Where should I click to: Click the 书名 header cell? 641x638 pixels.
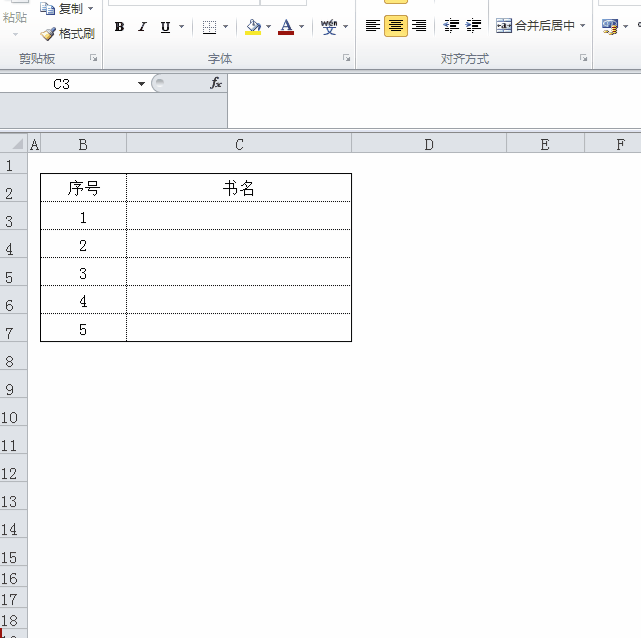click(239, 188)
